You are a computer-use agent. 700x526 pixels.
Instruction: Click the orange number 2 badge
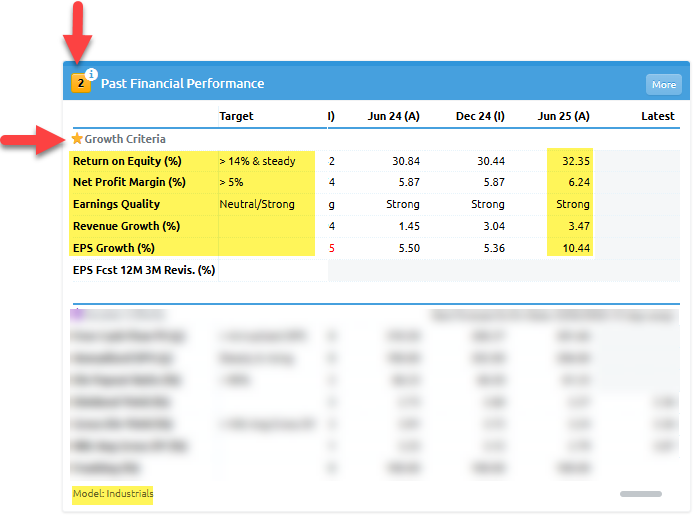tap(80, 84)
